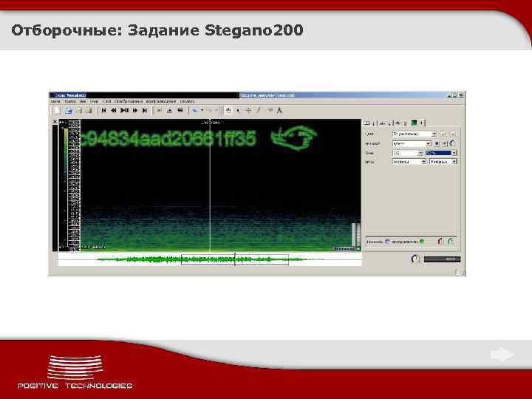The height and width of the screenshot is (399, 532).
Task: Click the fast forward playback button
Action: [135, 110]
